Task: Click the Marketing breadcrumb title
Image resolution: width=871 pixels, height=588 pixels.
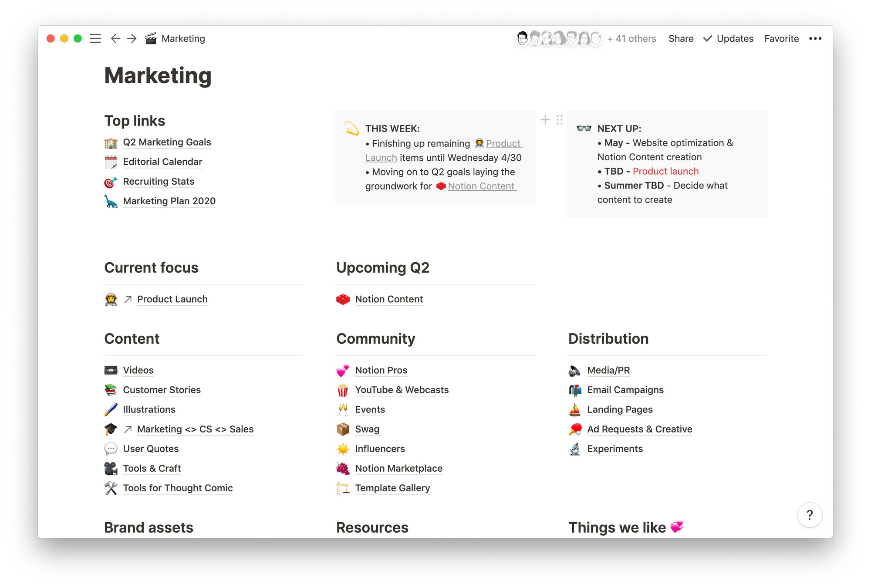Action: click(x=183, y=38)
